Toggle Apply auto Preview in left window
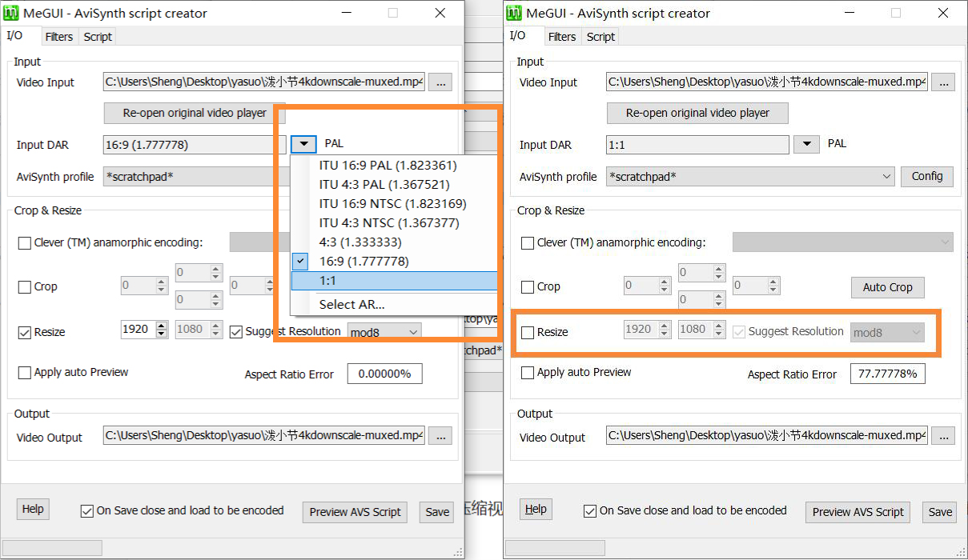968x560 pixels. pos(25,373)
